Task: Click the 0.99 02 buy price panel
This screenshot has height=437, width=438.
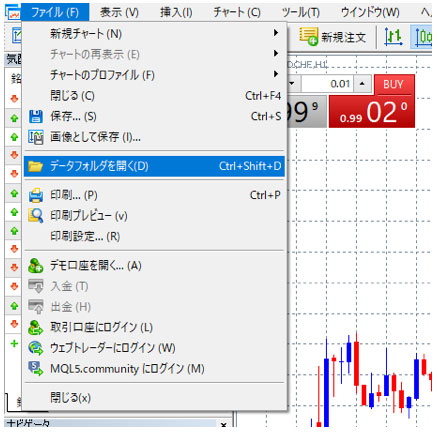Action: [x=372, y=112]
